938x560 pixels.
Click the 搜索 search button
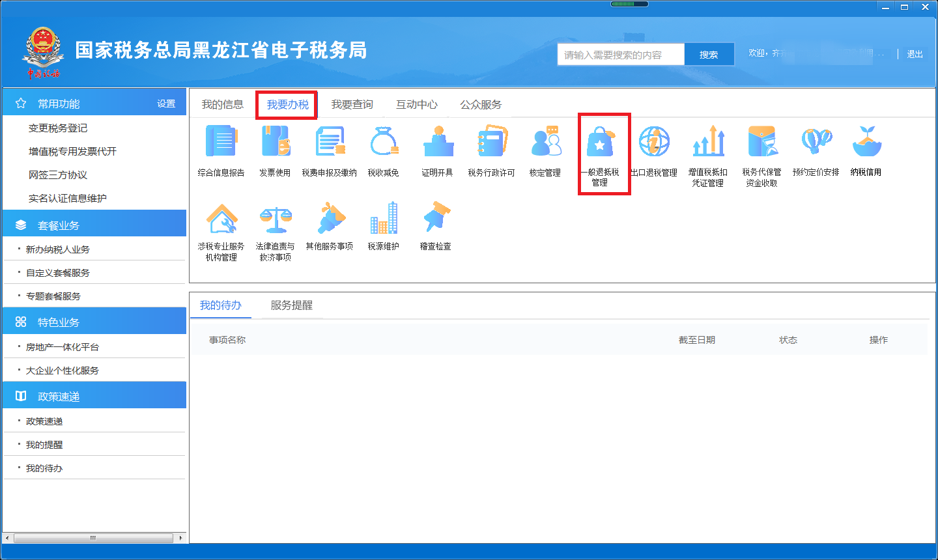click(x=709, y=55)
